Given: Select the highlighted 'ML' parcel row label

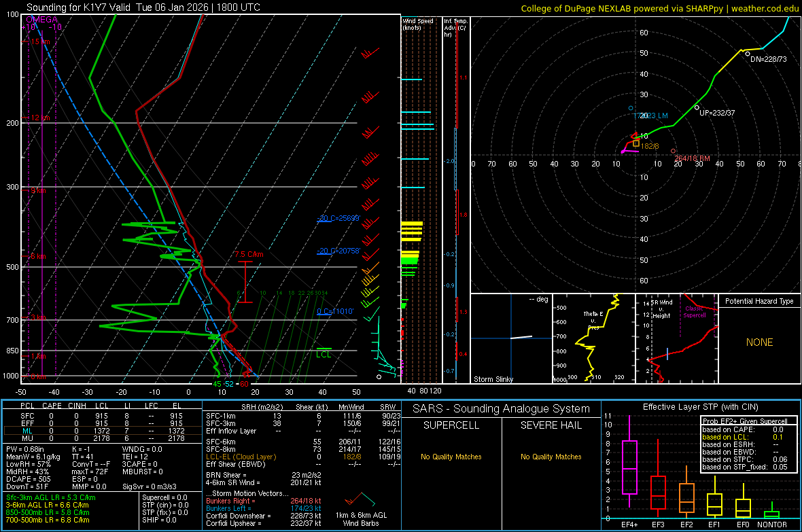Looking at the screenshot, I should 27,431.
